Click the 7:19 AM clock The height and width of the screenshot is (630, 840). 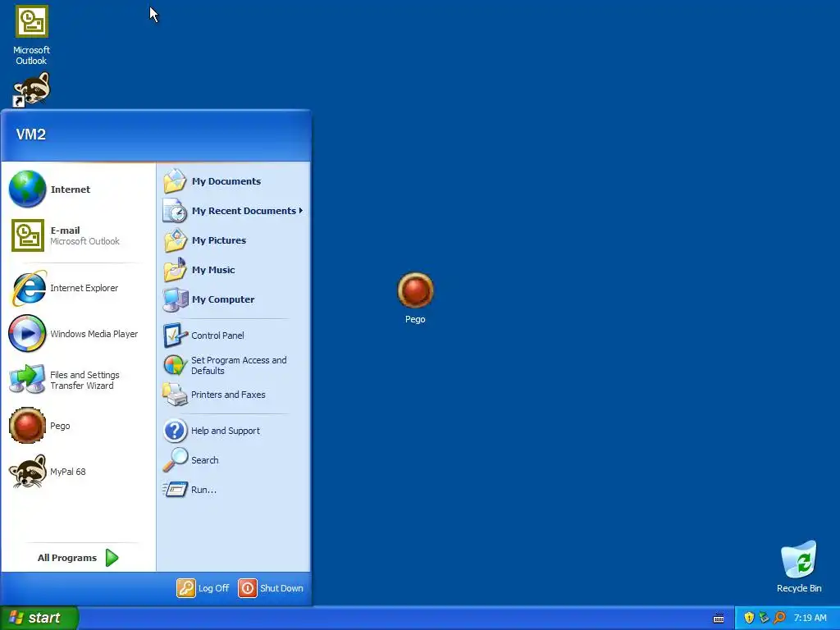pyautogui.click(x=810, y=618)
